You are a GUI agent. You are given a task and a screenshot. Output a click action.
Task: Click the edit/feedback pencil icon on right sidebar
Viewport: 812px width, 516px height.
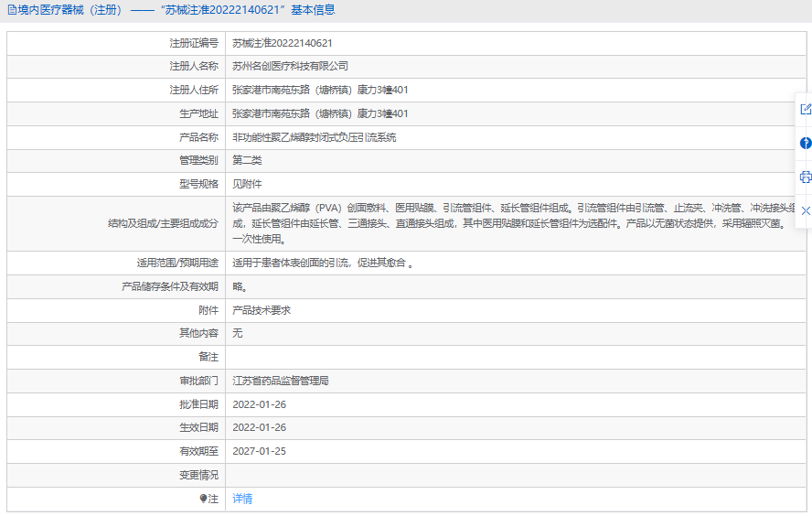pyautogui.click(x=806, y=109)
